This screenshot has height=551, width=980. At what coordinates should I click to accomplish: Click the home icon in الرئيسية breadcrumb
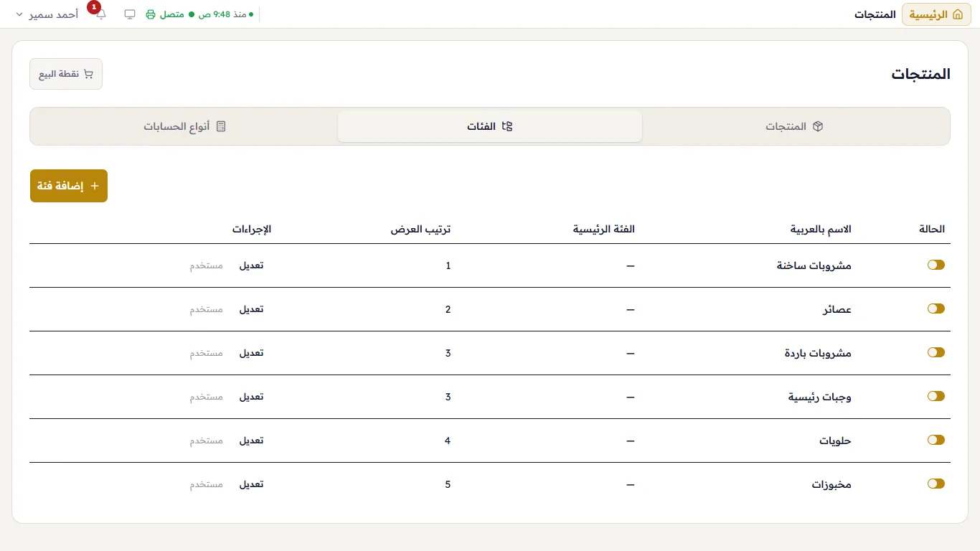958,14
